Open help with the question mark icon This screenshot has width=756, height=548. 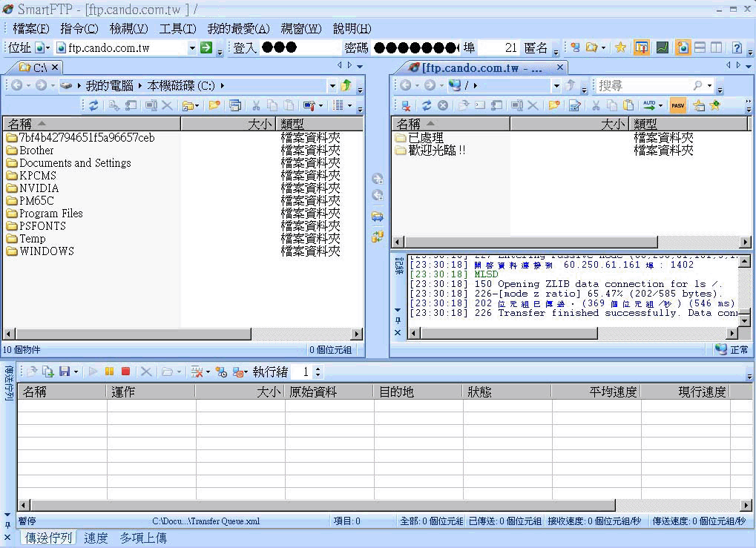click(737, 47)
